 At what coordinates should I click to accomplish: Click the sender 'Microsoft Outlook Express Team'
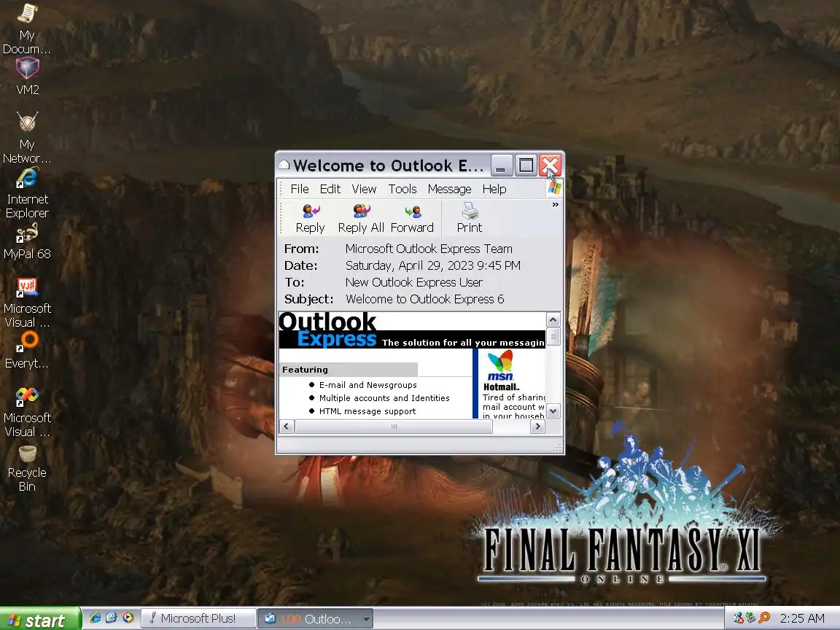click(429, 249)
